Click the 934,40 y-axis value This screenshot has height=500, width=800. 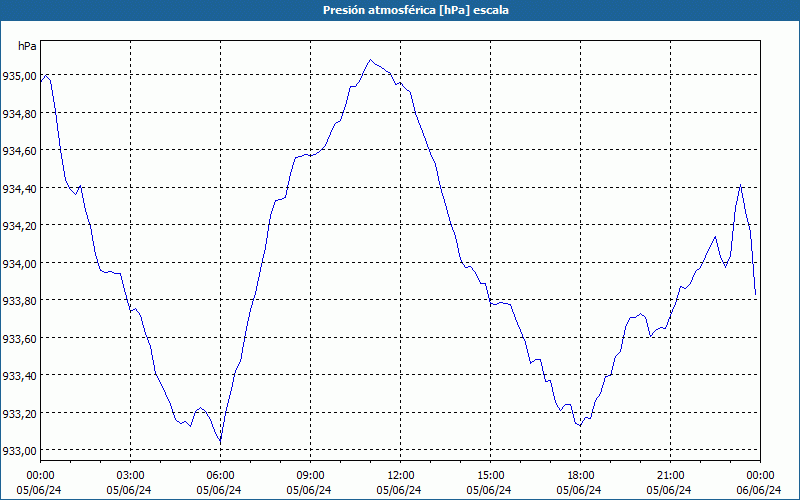[x=19, y=189]
